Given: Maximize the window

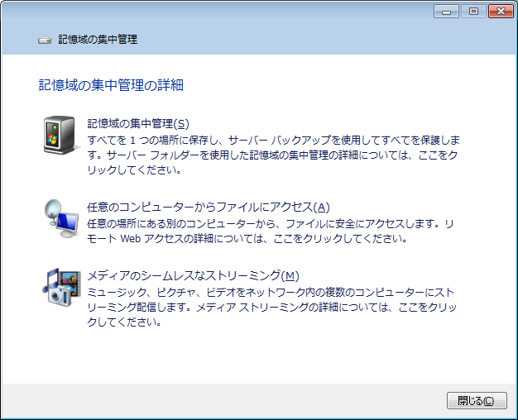Looking at the screenshot, I should [x=473, y=12].
